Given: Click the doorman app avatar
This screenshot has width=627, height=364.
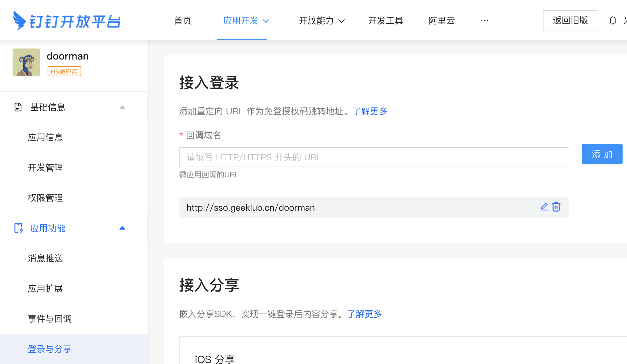Looking at the screenshot, I should pyautogui.click(x=26, y=62).
